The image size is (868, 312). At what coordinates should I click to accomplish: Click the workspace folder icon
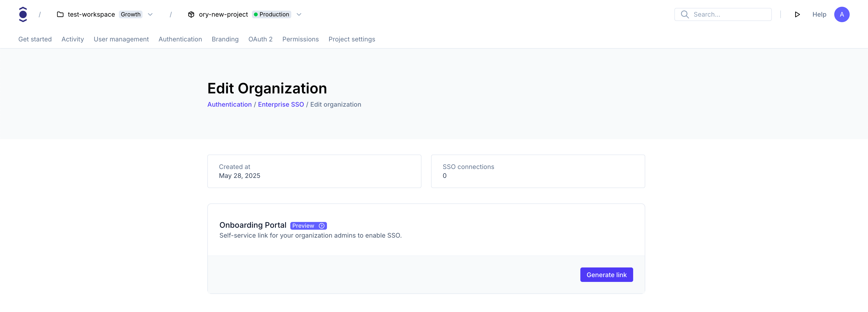[60, 14]
